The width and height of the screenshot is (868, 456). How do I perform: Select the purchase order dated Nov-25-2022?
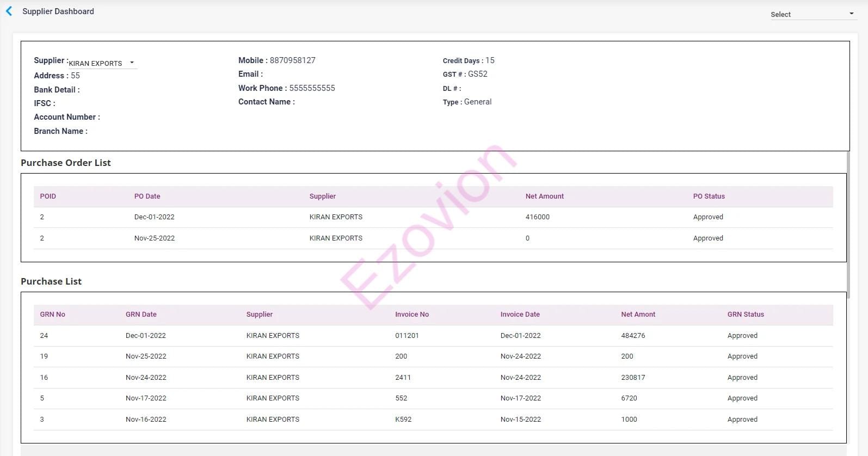point(155,238)
